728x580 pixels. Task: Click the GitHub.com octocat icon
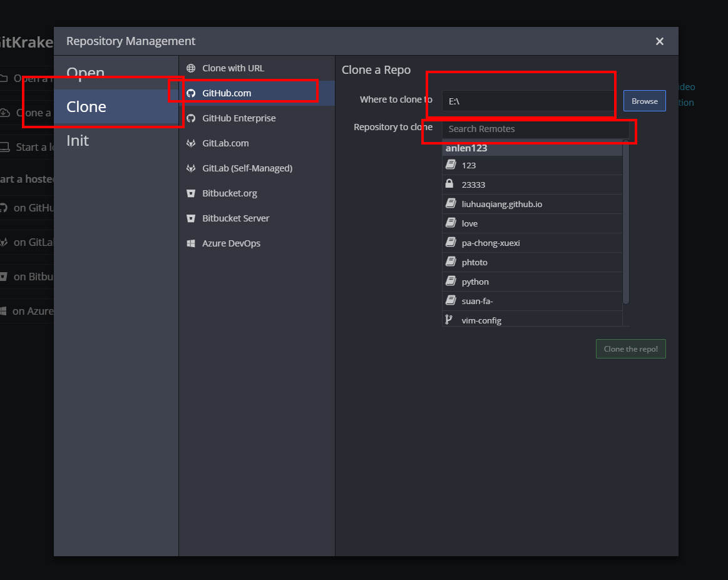click(191, 93)
